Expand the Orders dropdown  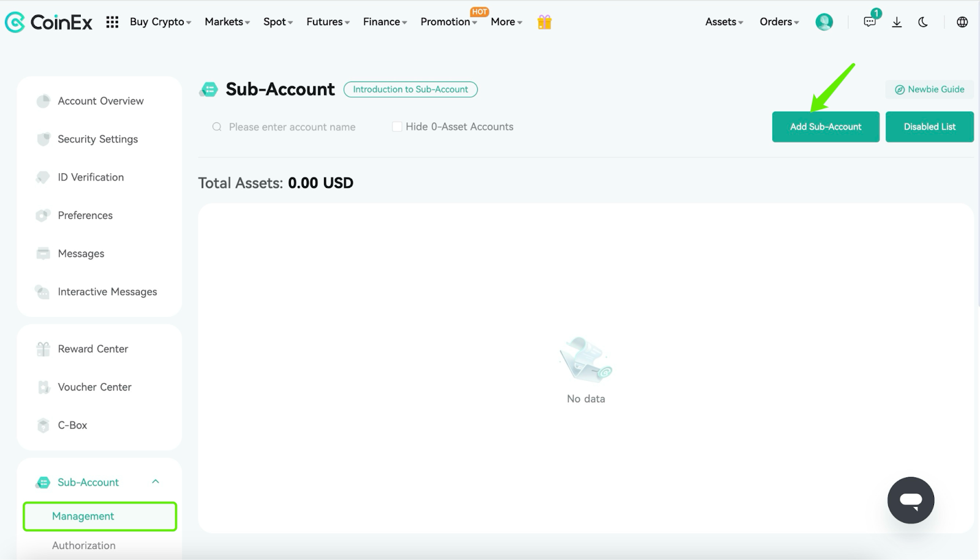point(779,22)
